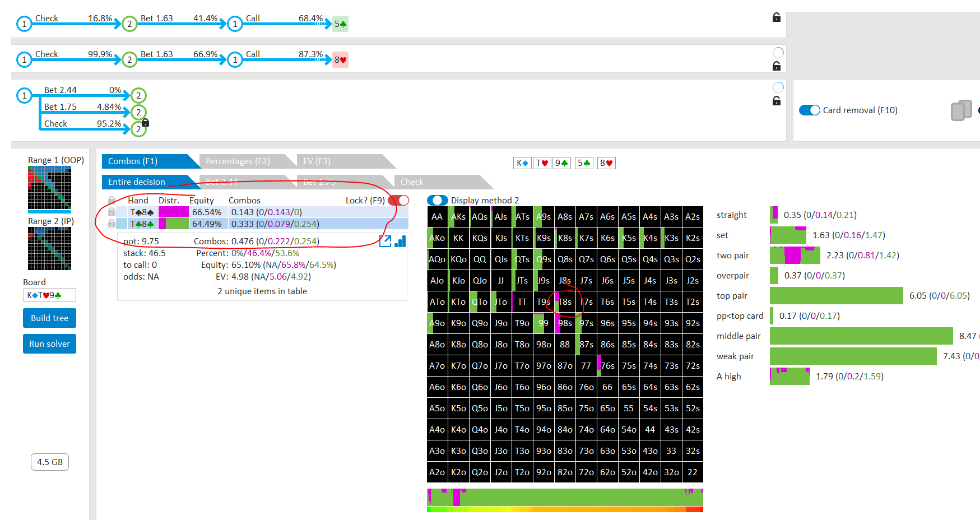Click the 5♣ river card node
The image size is (980, 520).
340,24
